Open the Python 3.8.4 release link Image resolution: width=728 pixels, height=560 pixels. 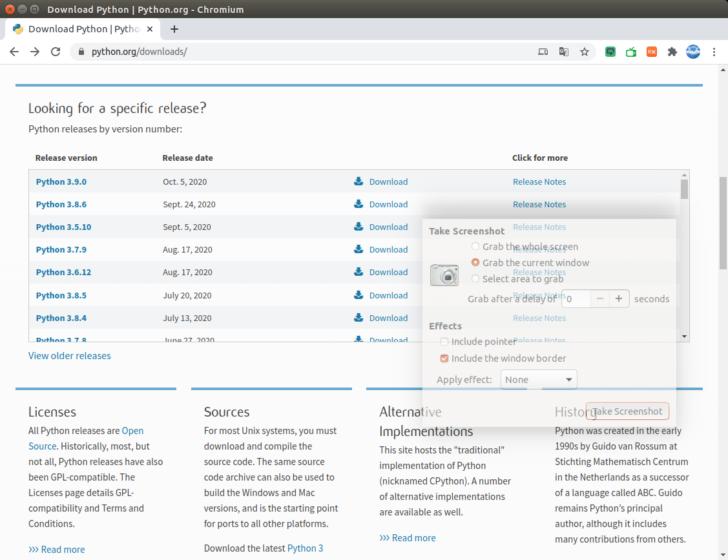pos(61,318)
